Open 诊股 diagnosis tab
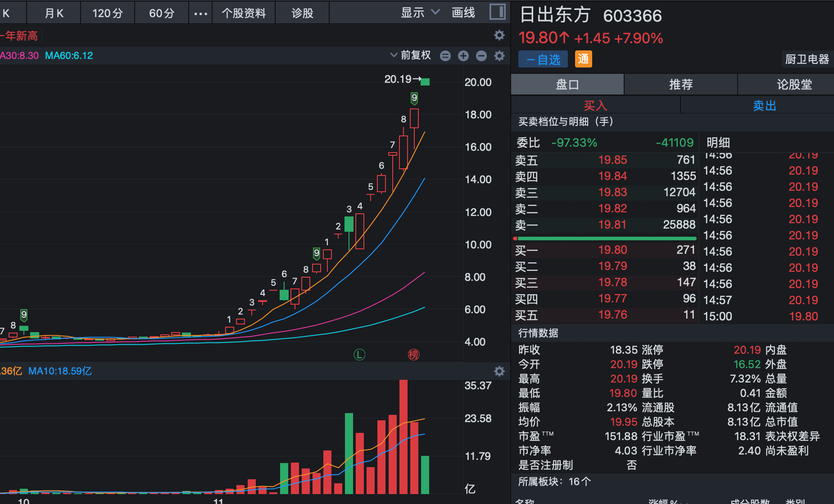This screenshot has height=504, width=834. click(302, 13)
